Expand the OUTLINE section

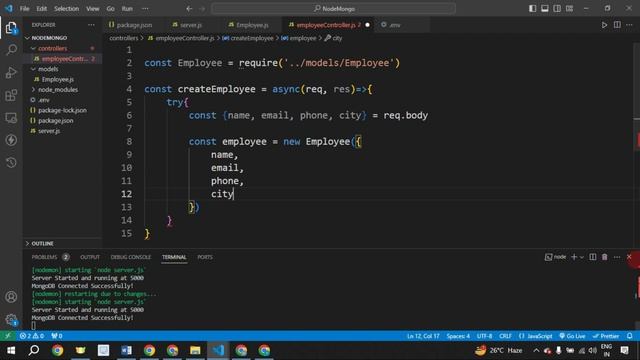click(42, 243)
